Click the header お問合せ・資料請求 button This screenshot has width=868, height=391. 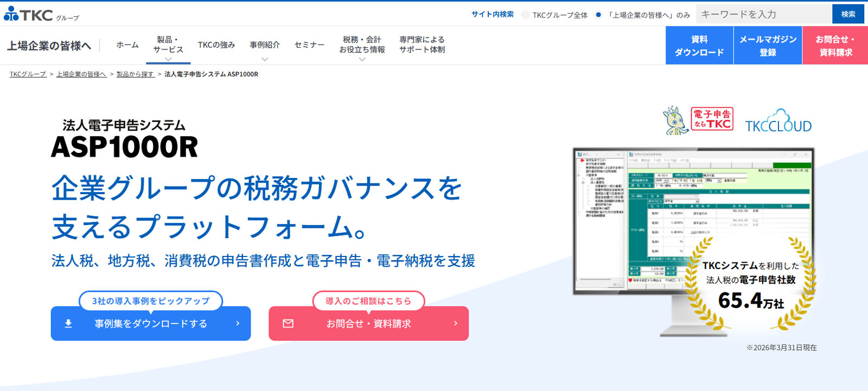[x=835, y=46]
